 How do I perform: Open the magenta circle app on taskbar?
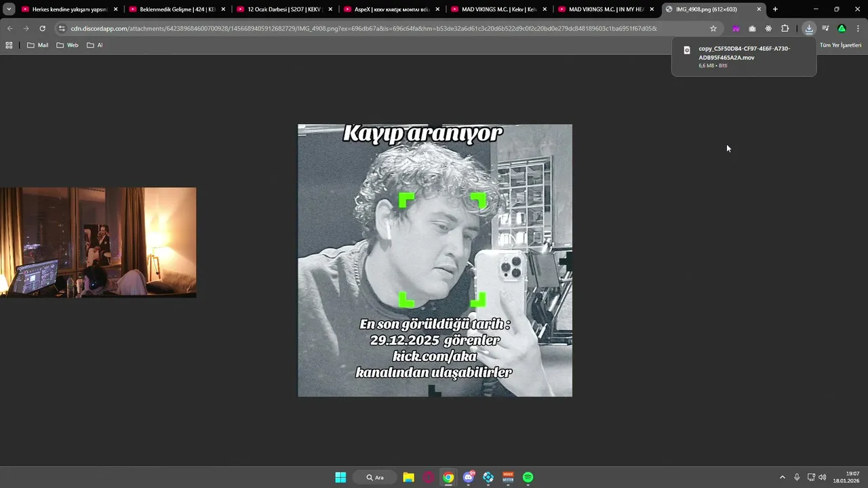click(428, 477)
